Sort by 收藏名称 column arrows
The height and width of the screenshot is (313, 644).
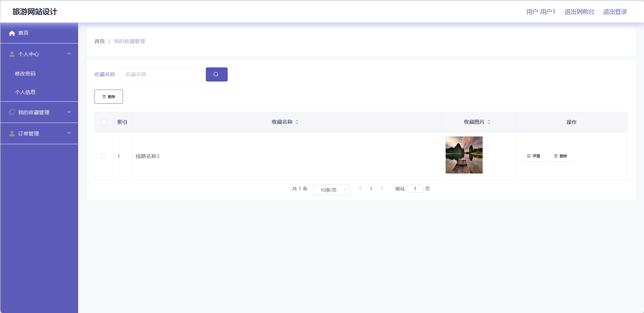point(297,122)
